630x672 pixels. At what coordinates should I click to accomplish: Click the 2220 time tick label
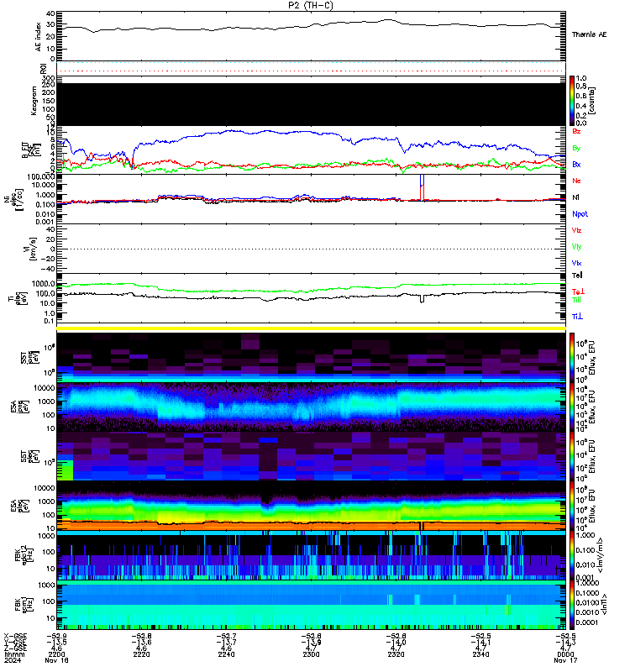tap(141, 654)
